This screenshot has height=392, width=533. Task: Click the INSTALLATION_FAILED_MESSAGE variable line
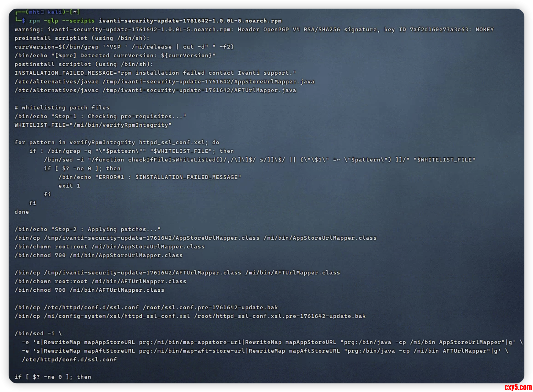click(x=155, y=73)
